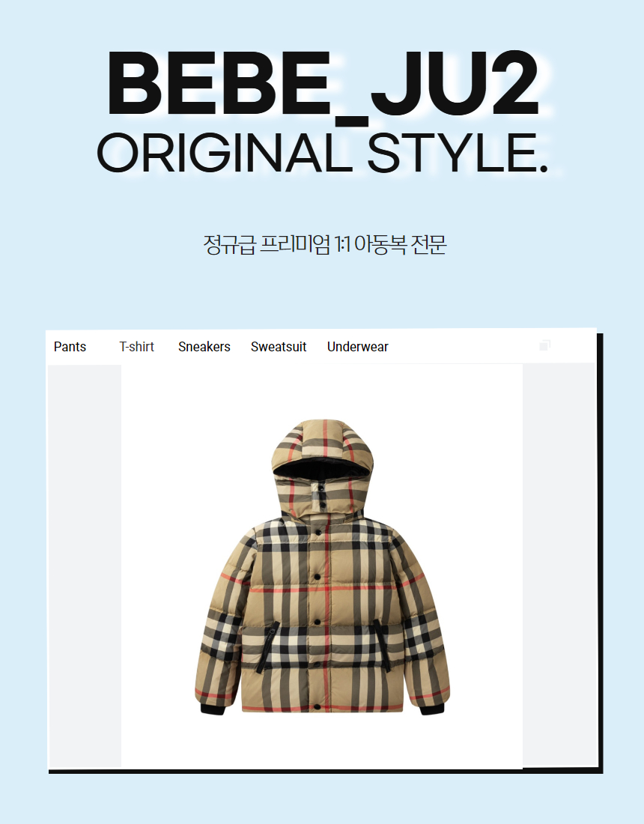Click the bottom snap button on jacket
Image resolution: width=644 pixels, height=824 pixels.
pyautogui.click(x=317, y=707)
